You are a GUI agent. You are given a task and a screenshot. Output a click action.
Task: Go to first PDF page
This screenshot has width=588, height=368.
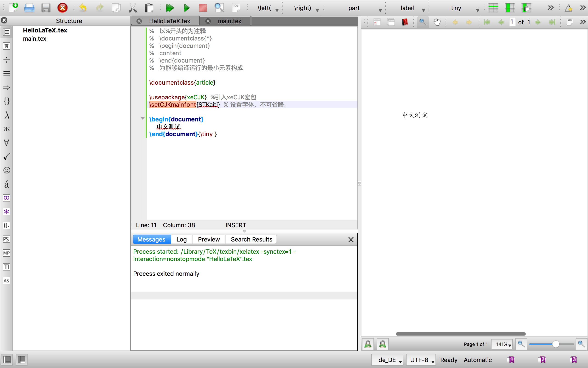click(487, 22)
